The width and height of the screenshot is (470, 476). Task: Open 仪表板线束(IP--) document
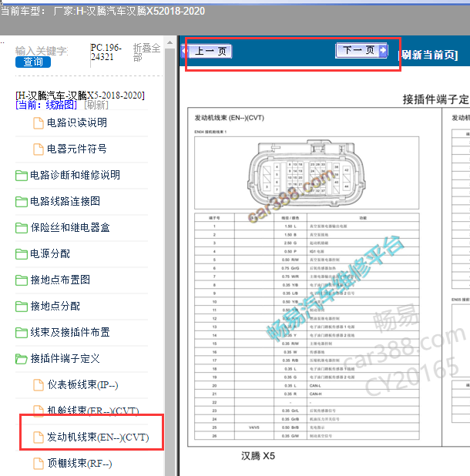(x=82, y=384)
